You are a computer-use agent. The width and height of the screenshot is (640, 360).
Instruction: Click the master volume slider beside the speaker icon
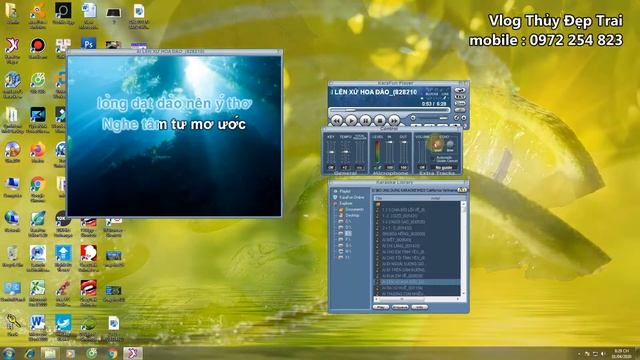tap(433, 118)
